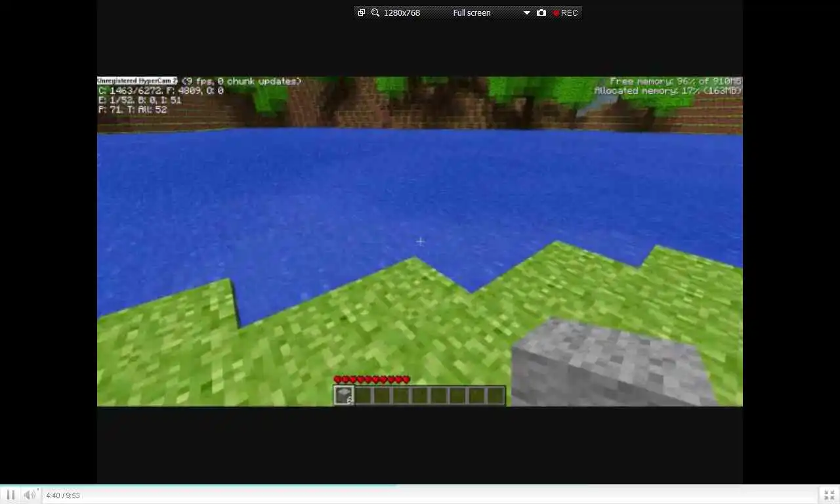The image size is (840, 504).
Task: Click the 4:40 / 9:53 time display
Action: tap(63, 495)
